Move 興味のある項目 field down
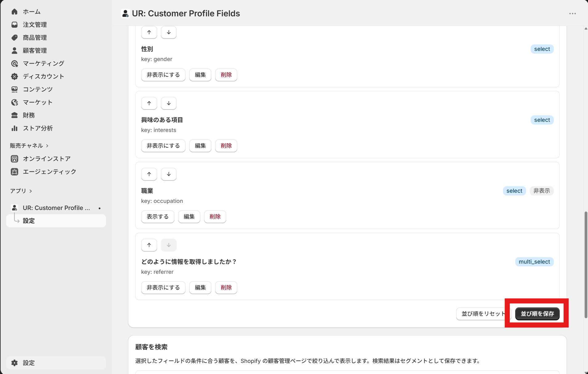Viewport: 588px width, 374px height. pyautogui.click(x=169, y=103)
